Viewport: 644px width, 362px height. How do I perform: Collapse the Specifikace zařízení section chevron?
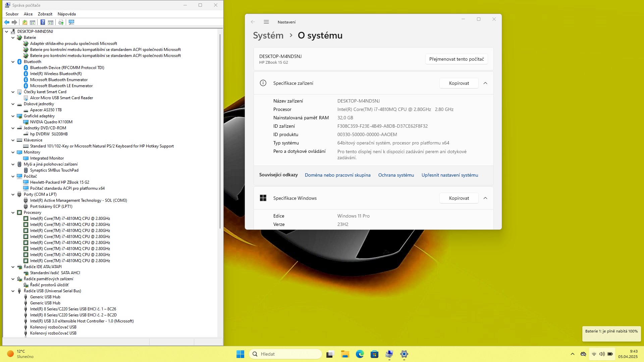(485, 83)
